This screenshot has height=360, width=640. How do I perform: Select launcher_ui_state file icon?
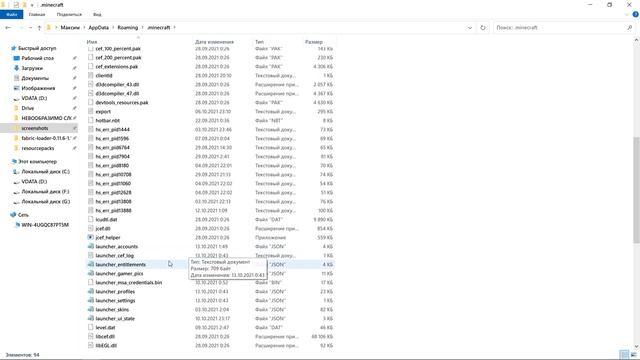coord(91,318)
